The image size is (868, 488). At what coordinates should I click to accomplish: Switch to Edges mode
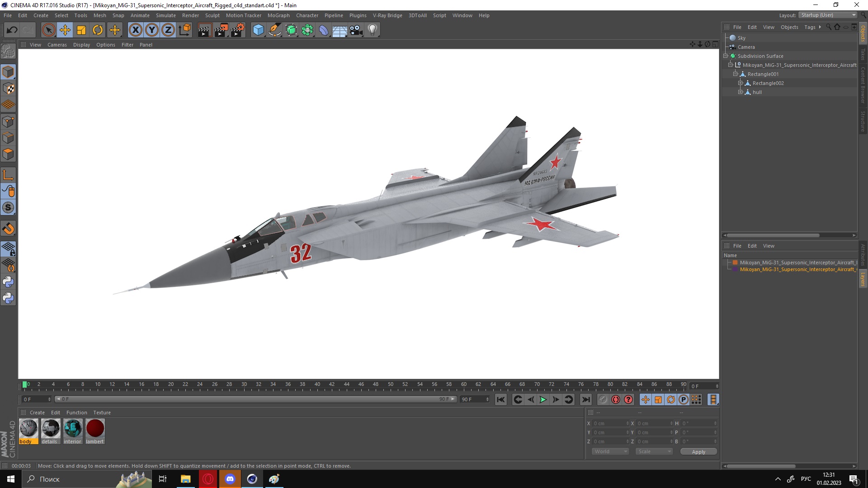point(8,138)
